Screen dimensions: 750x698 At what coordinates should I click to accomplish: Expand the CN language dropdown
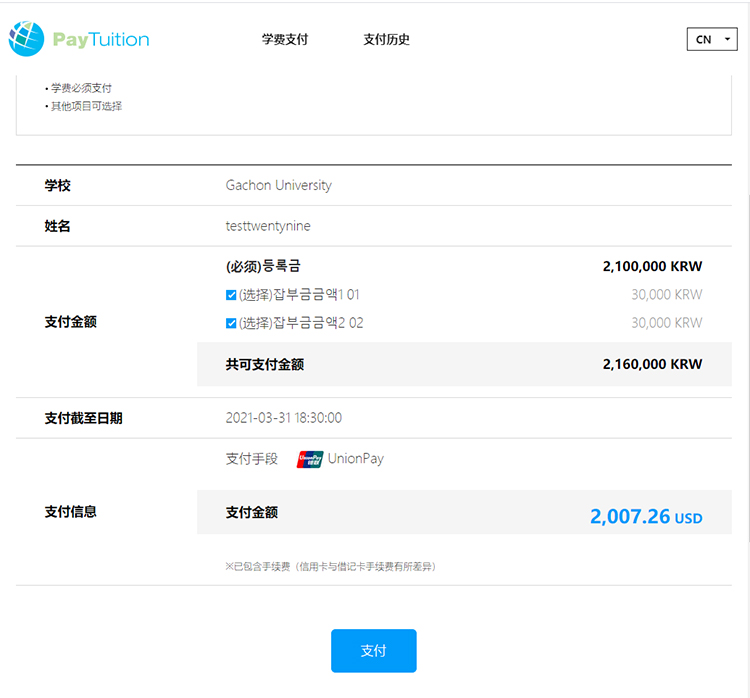point(711,39)
